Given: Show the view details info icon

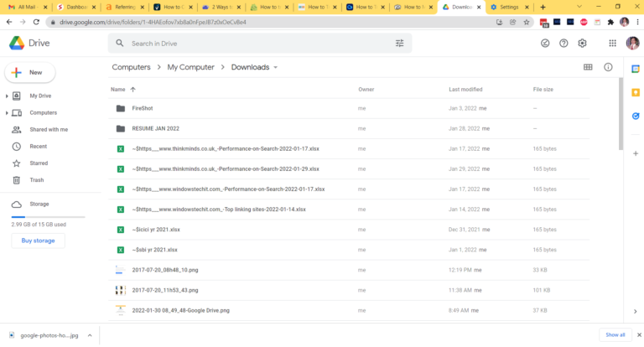Looking at the screenshot, I should pyautogui.click(x=608, y=67).
